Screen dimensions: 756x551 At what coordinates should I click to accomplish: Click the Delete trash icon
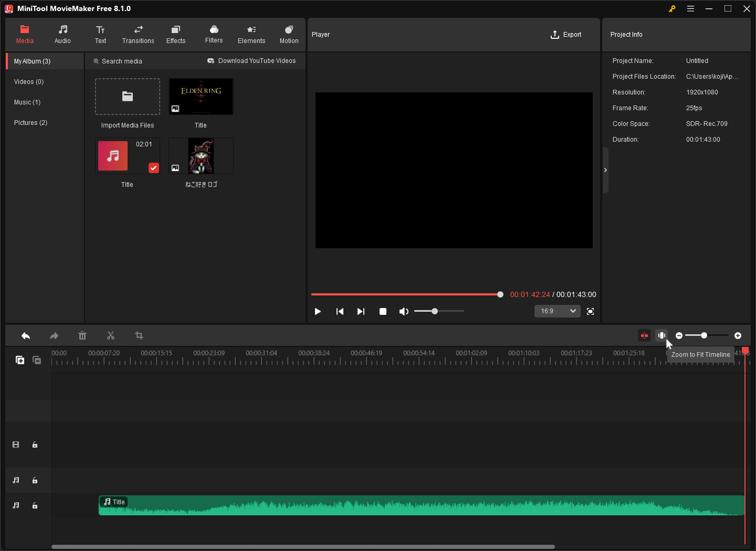coord(82,335)
